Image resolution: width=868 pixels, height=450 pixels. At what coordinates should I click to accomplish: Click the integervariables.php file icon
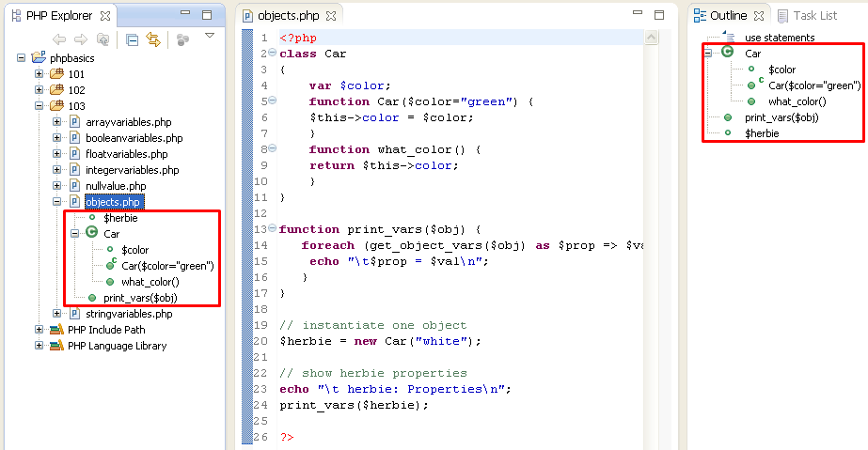pyautogui.click(x=74, y=170)
